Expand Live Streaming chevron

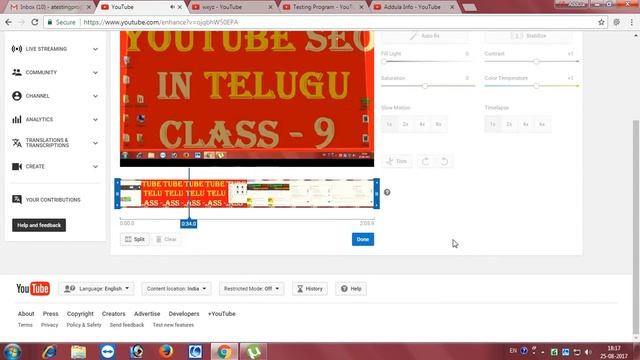click(x=95, y=49)
